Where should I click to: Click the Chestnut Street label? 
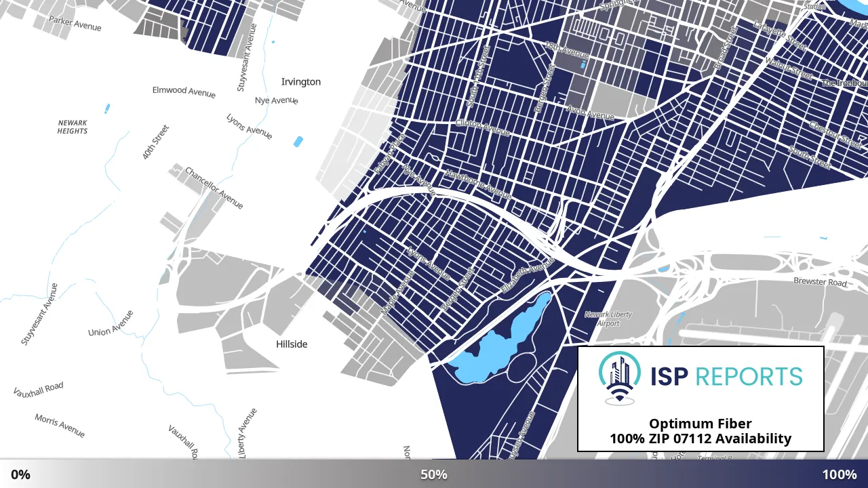tap(836, 134)
